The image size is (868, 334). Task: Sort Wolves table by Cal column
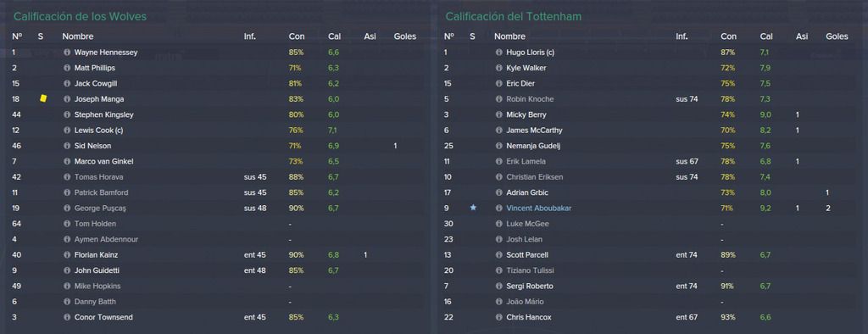point(334,36)
